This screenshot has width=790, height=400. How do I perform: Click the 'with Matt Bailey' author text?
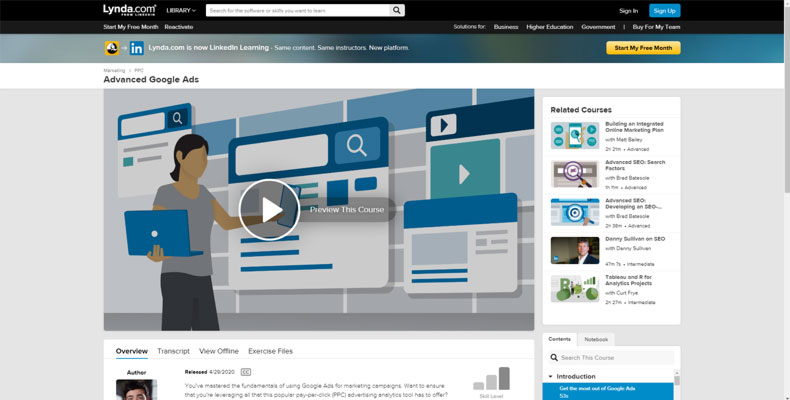pos(624,140)
